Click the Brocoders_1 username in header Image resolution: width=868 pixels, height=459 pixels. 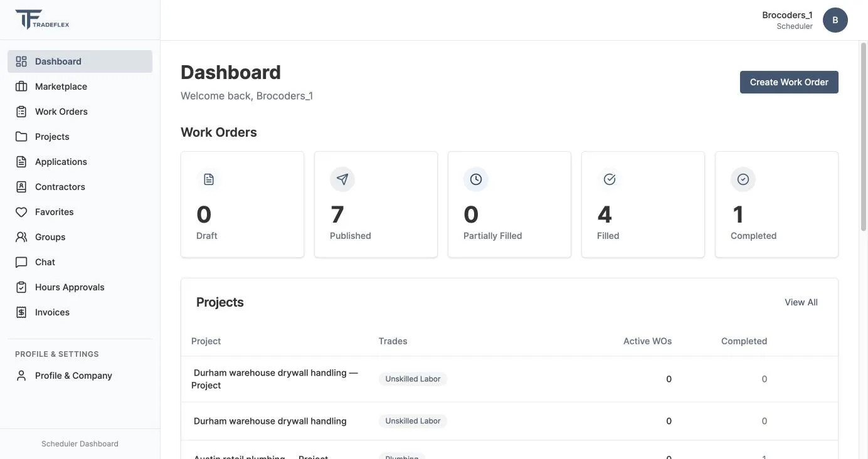point(787,15)
